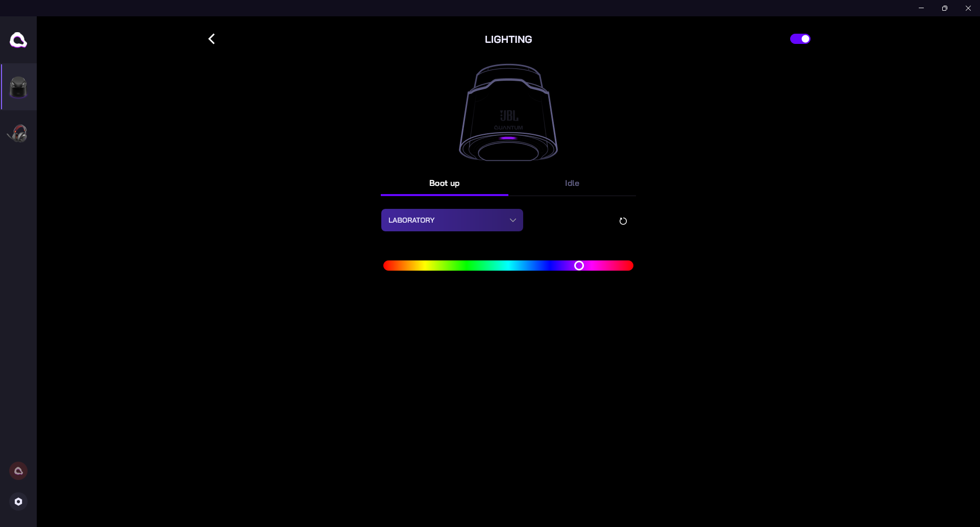Open the red account icon in sidebar
The height and width of the screenshot is (527, 980).
18,471
